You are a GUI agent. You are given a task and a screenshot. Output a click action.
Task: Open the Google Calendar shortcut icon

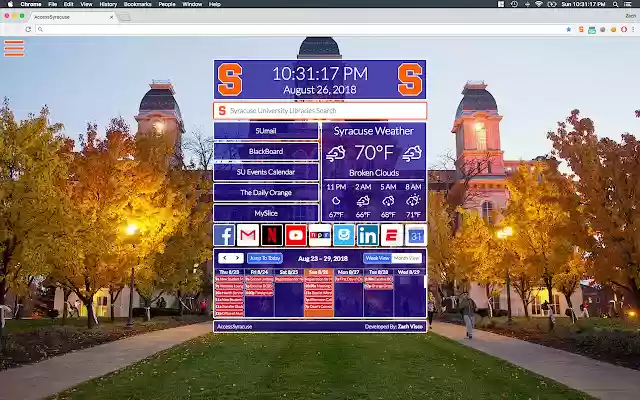pyautogui.click(x=416, y=235)
